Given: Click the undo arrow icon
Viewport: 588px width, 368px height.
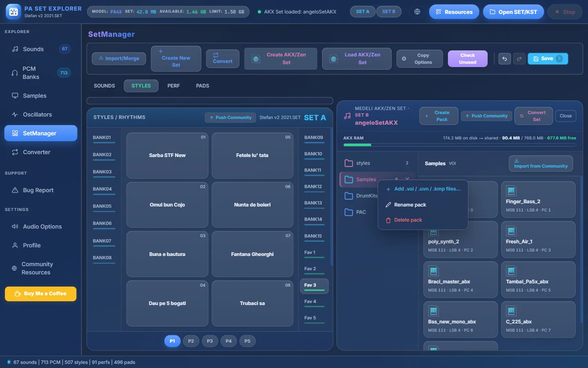Looking at the screenshot, I should pyautogui.click(x=505, y=59).
